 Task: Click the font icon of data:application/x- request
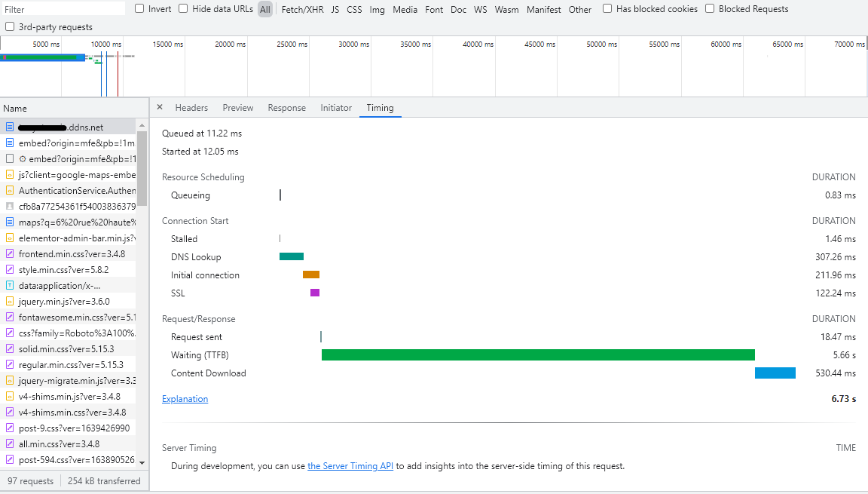point(9,286)
